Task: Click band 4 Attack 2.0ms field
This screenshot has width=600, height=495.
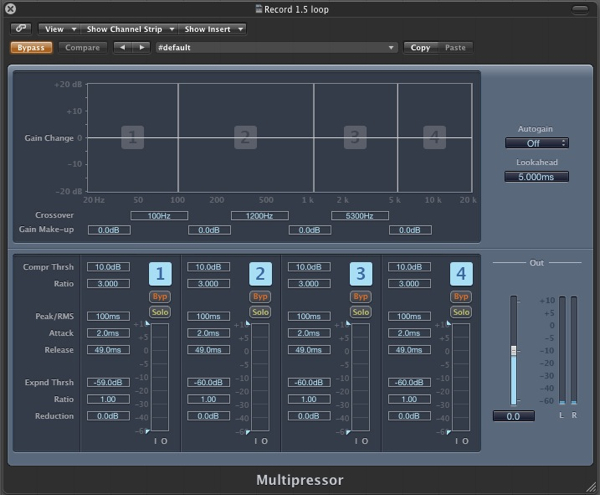Action: [x=409, y=333]
